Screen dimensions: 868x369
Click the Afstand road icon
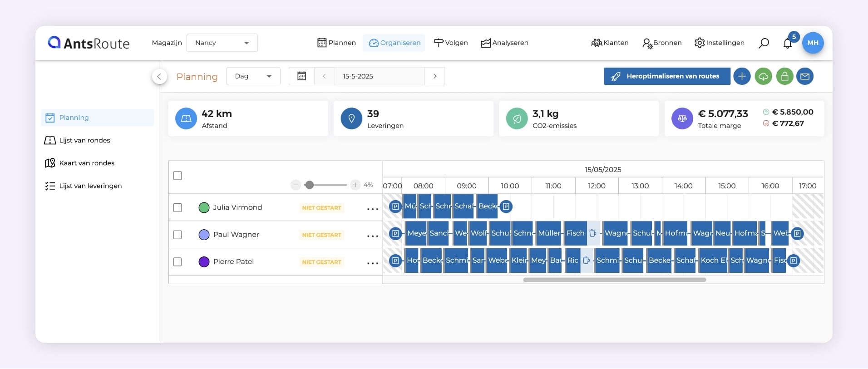(x=186, y=118)
